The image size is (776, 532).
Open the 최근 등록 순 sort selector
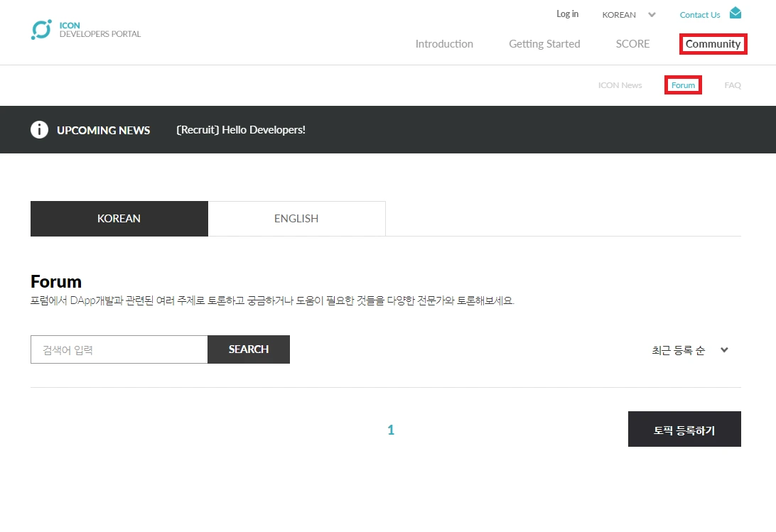[691, 350]
